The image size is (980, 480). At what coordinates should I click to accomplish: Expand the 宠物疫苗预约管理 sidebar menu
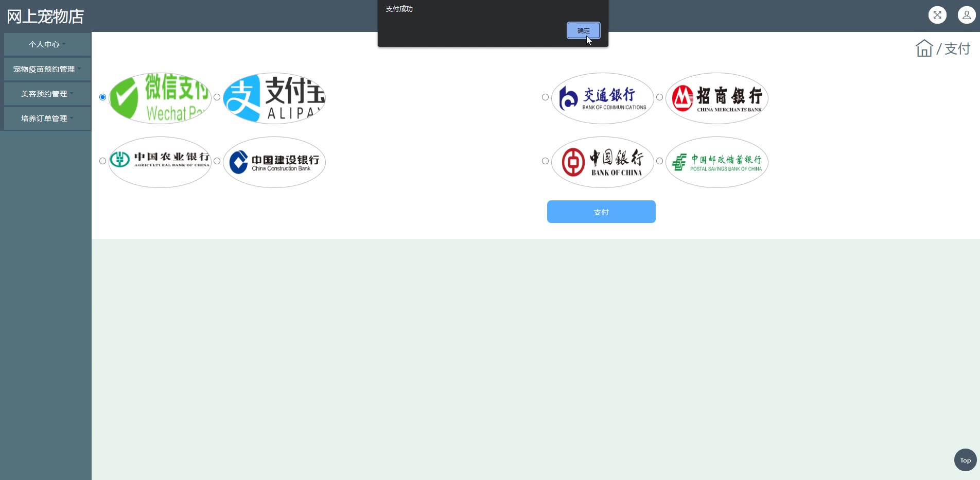tap(47, 69)
